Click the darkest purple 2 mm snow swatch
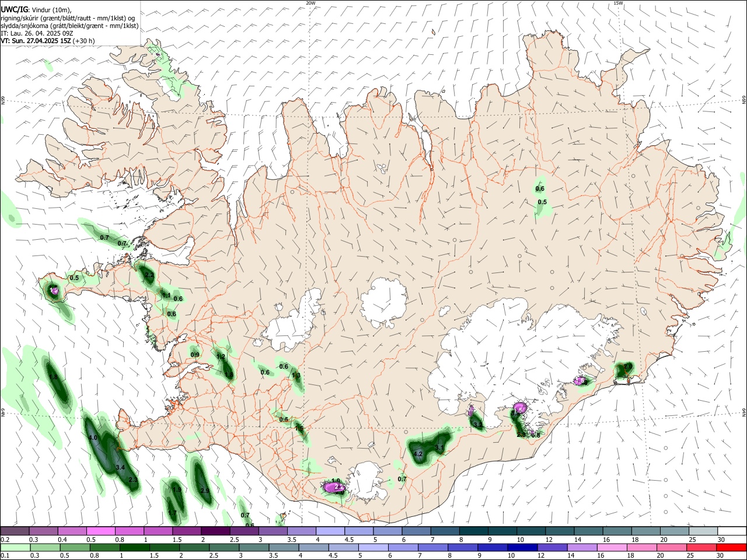This screenshot has width=747, height=560. (x=215, y=531)
